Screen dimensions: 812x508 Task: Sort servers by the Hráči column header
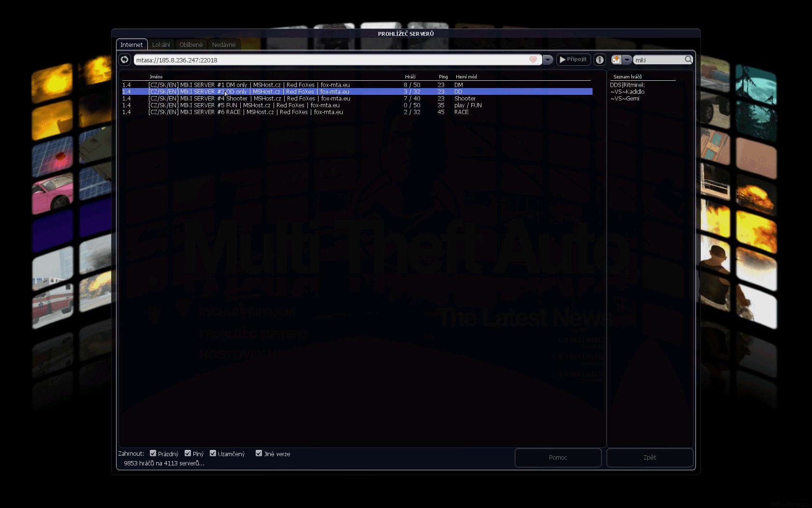click(x=410, y=76)
